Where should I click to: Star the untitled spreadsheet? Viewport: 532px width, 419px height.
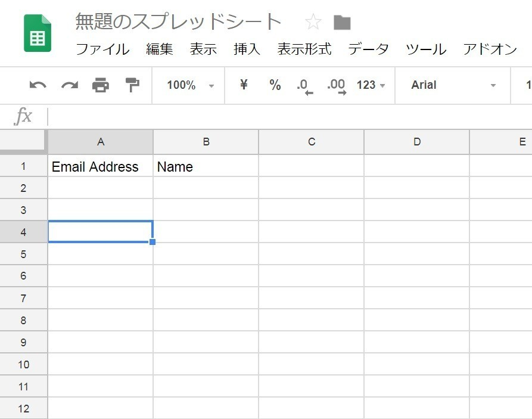[x=313, y=22]
